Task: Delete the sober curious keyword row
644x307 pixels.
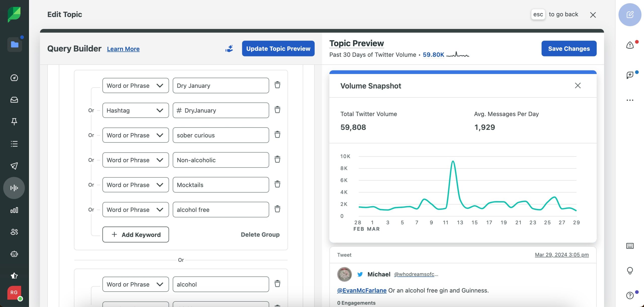Action: point(277,135)
